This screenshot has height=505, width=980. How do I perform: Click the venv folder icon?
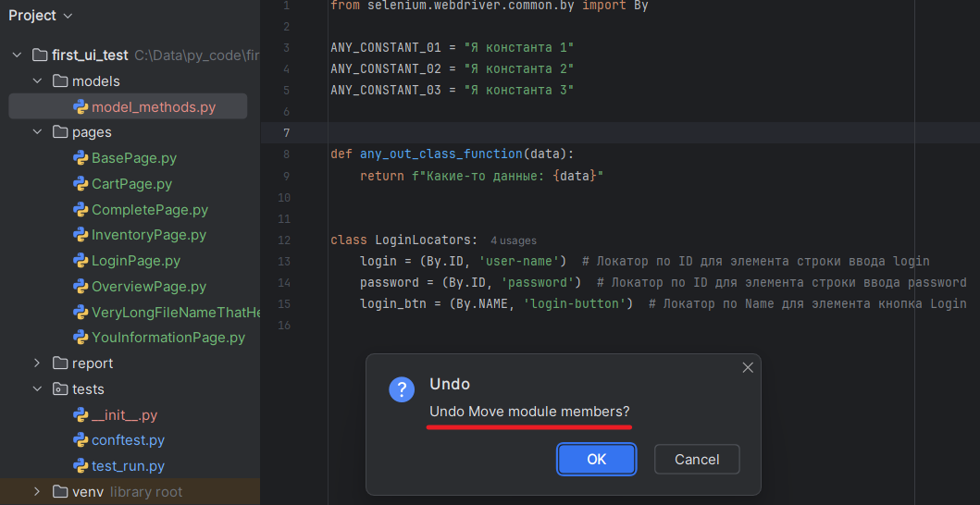click(x=60, y=492)
